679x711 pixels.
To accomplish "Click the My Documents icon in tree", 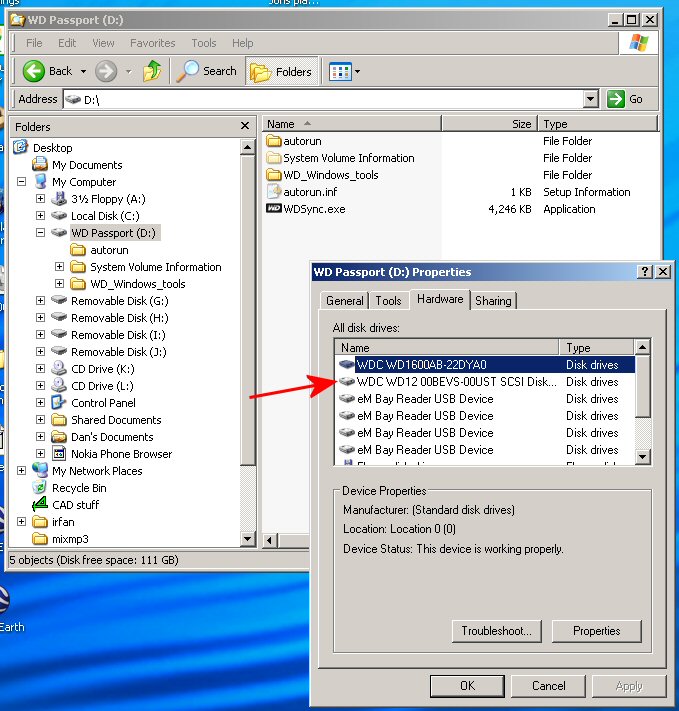I will point(40,164).
